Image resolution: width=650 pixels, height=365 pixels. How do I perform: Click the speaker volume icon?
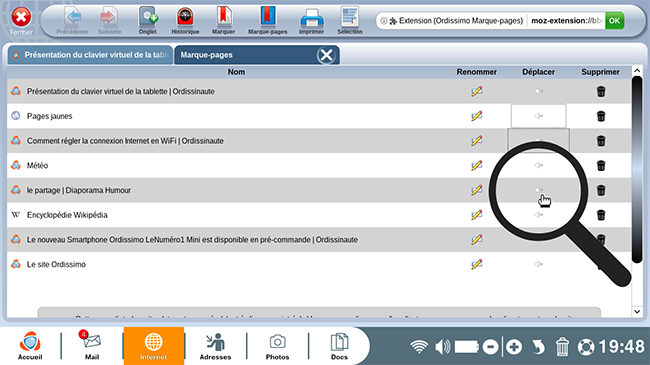point(443,347)
